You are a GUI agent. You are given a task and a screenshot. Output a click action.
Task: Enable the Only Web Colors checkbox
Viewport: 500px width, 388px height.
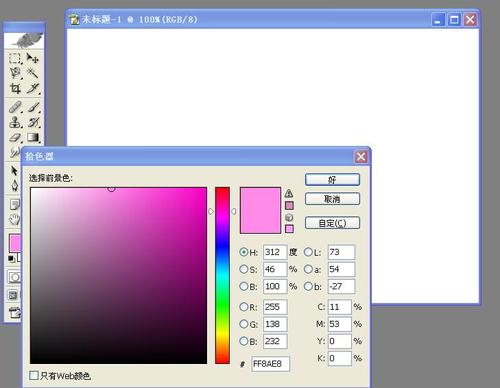pos(34,375)
